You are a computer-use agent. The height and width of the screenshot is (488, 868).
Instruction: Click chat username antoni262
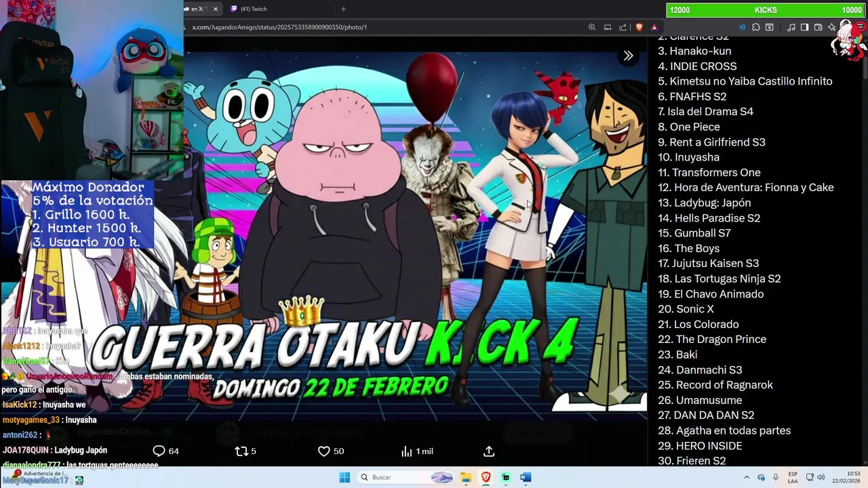(20, 435)
